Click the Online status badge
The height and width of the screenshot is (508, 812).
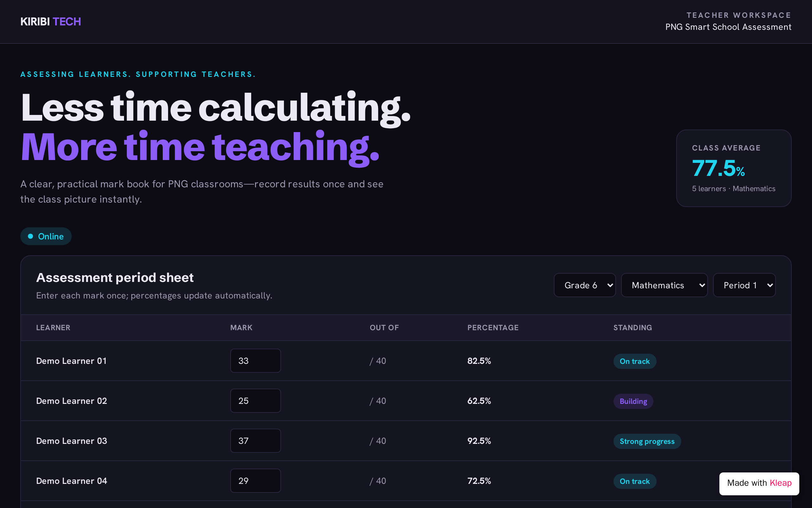[46, 236]
